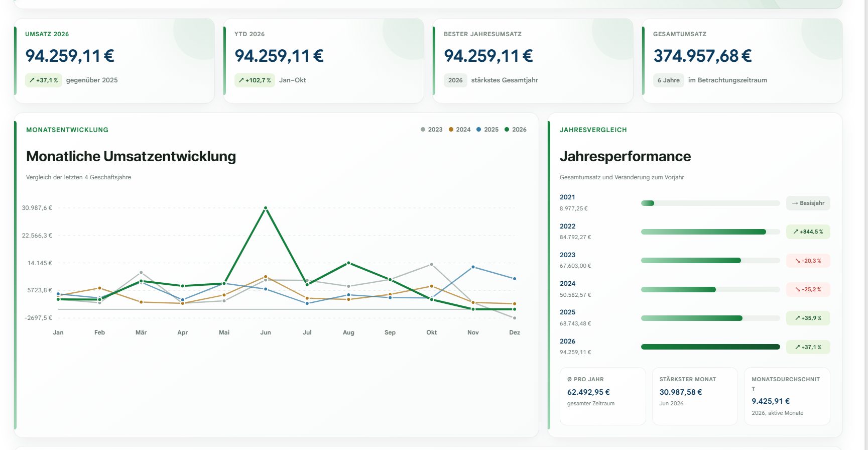
Task: Click the 2024 Feb data point on chart
Action: [99, 288]
